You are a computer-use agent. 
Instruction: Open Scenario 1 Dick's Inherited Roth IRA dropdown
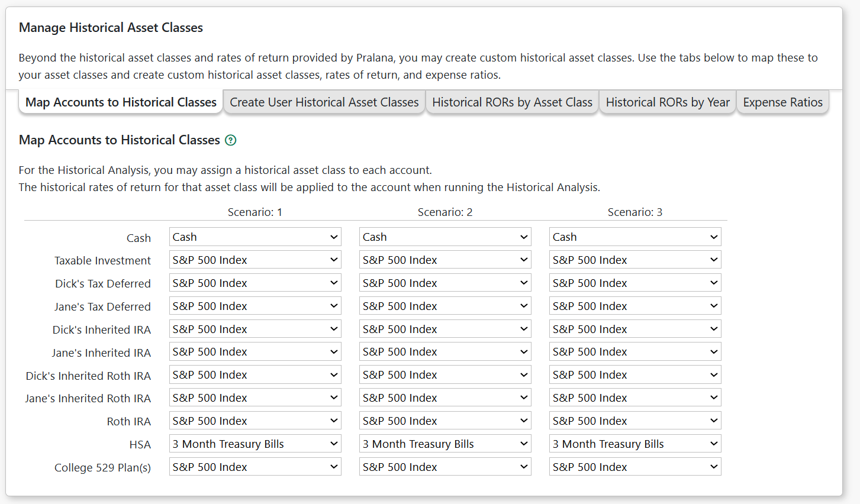pyautogui.click(x=255, y=375)
